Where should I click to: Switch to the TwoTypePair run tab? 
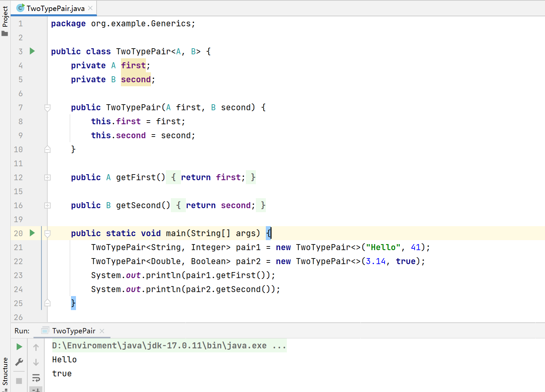[74, 331]
